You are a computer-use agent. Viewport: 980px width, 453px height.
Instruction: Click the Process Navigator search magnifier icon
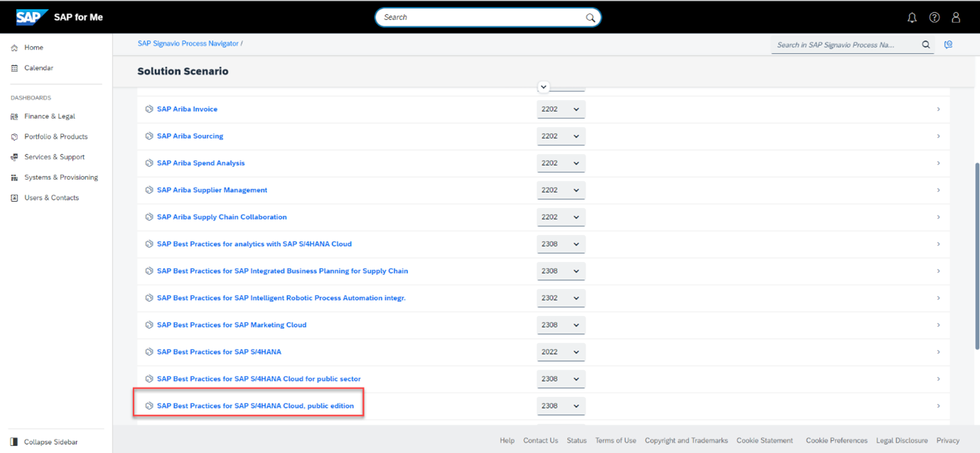926,45
